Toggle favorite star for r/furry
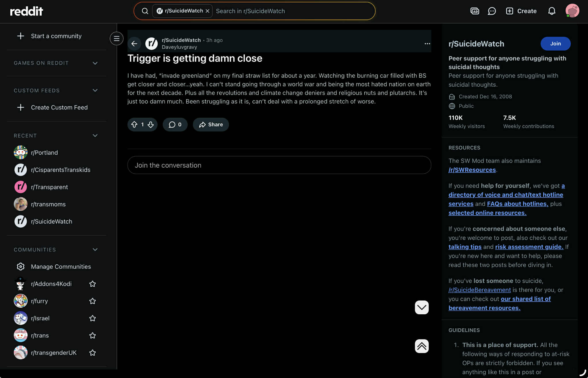The height and width of the screenshot is (378, 588). pyautogui.click(x=92, y=301)
